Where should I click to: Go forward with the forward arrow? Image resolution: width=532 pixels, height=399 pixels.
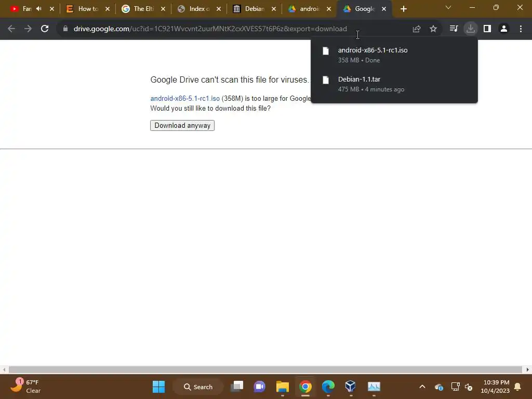[28, 29]
